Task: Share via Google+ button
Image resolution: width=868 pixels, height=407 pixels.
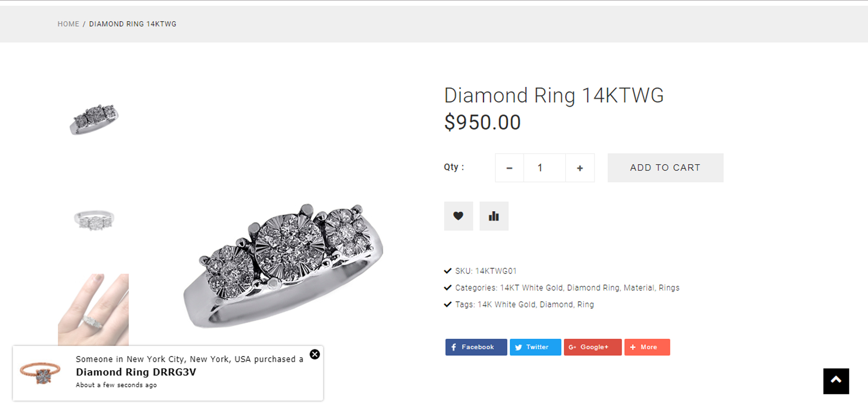Action: click(x=592, y=347)
